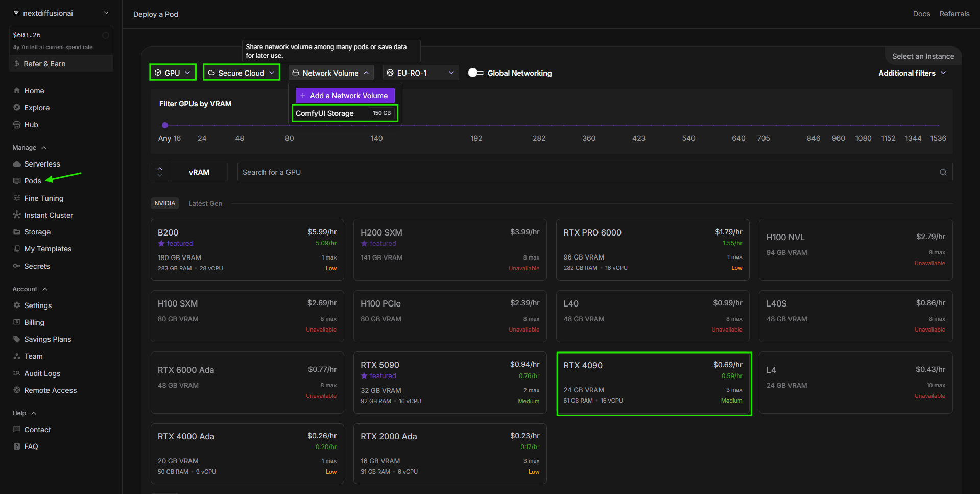Screen dimensions: 980x494
Task: Collapse the Manage sidebar section
Action: [x=30, y=148]
